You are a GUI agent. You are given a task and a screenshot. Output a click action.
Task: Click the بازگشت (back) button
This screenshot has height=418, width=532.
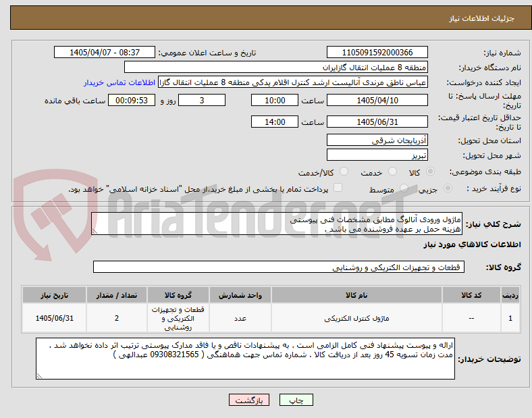[x=249, y=400]
